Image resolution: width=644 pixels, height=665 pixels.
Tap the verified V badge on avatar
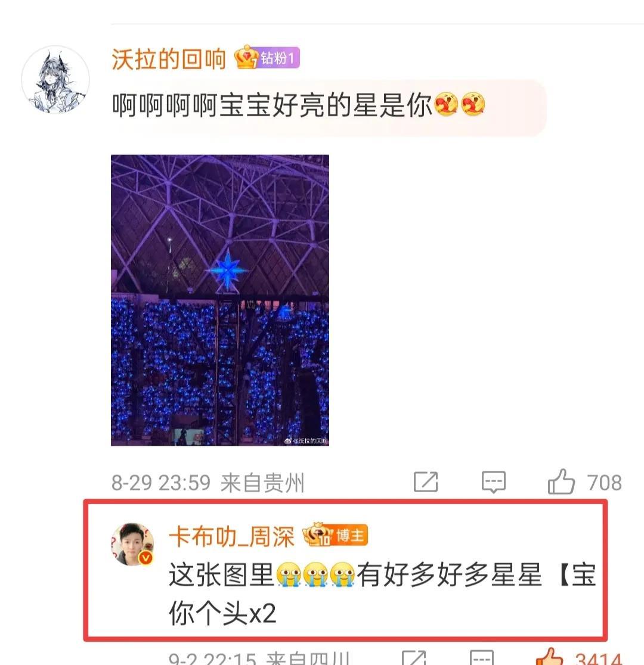coord(146,558)
